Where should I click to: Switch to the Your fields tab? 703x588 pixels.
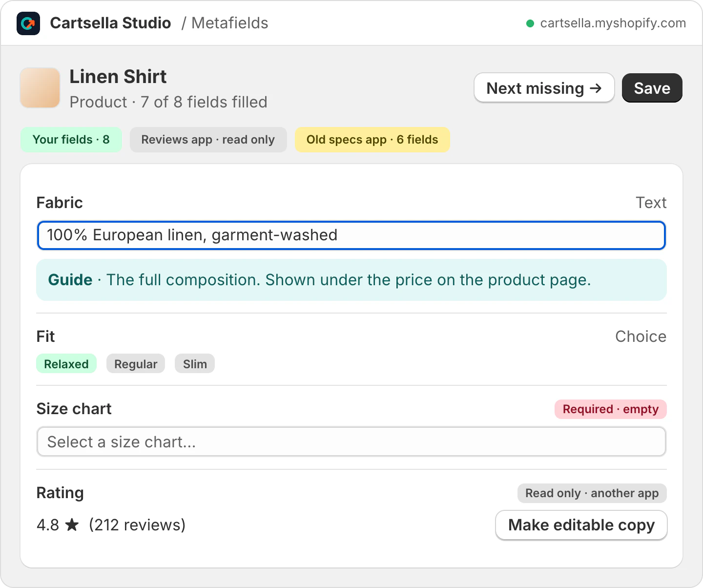[x=71, y=140]
